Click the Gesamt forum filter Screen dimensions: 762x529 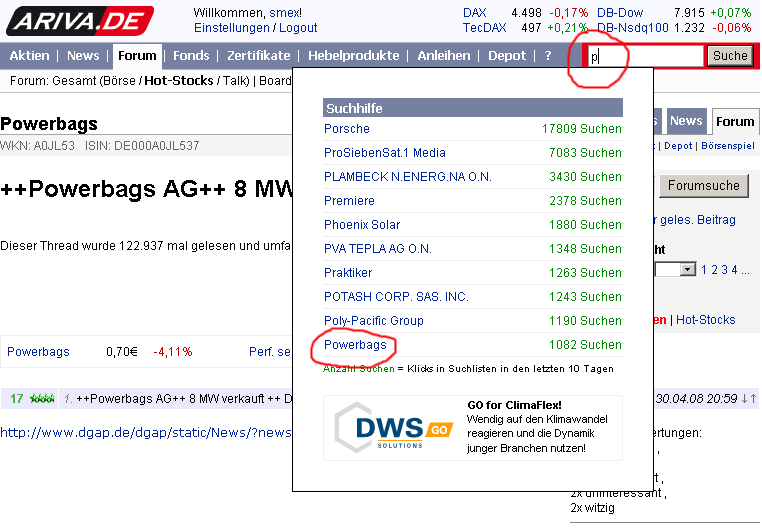[x=74, y=81]
